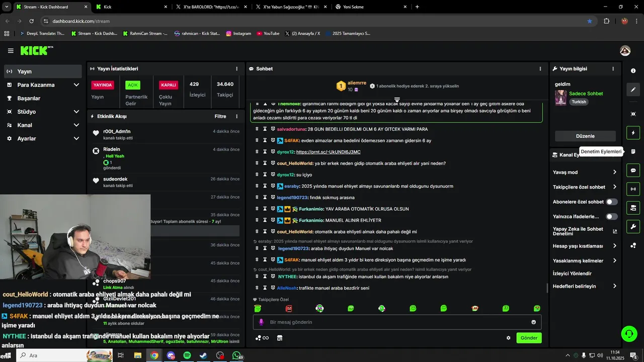The width and height of the screenshot is (644, 362).
Task: Bookmark page with the star icon
Action: coord(590,21)
